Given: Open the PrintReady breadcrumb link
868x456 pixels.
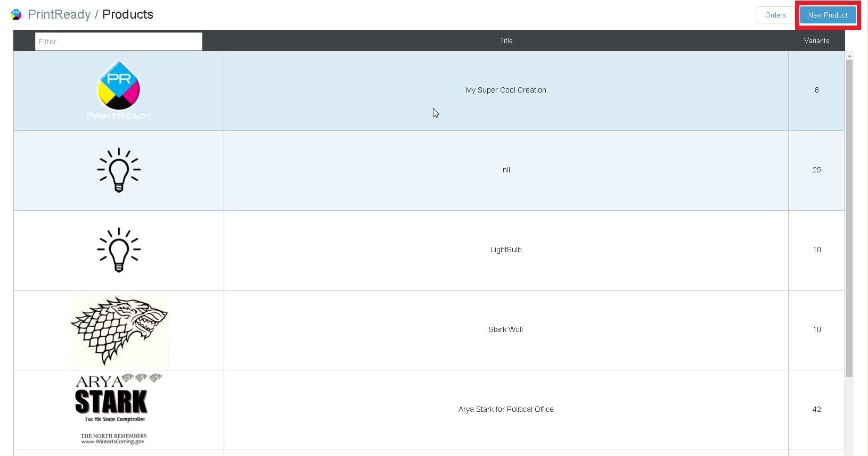Looking at the screenshot, I should (x=59, y=14).
